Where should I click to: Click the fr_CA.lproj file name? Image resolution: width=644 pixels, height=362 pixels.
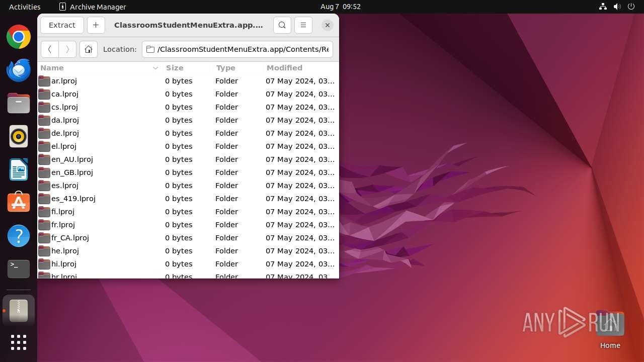70,238
